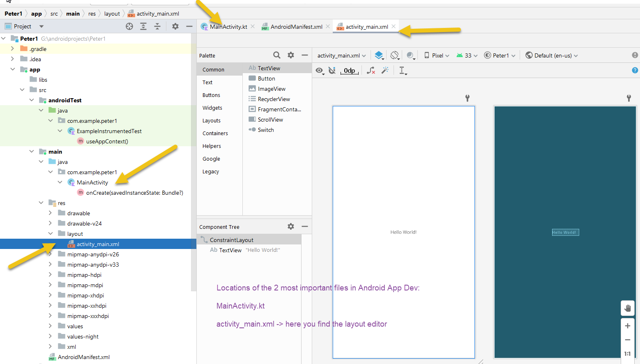Open MainActivity in project tree
Viewport: 640px width, 364px height.
click(92, 182)
